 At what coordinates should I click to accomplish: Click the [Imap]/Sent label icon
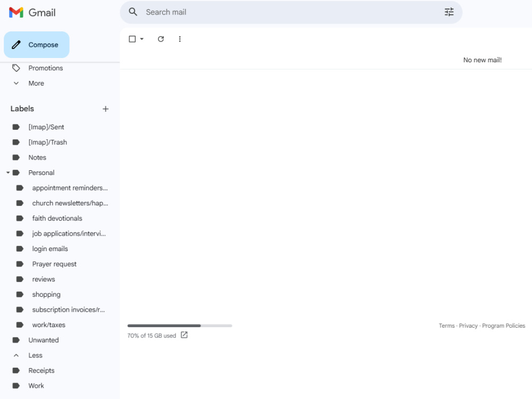click(x=16, y=127)
